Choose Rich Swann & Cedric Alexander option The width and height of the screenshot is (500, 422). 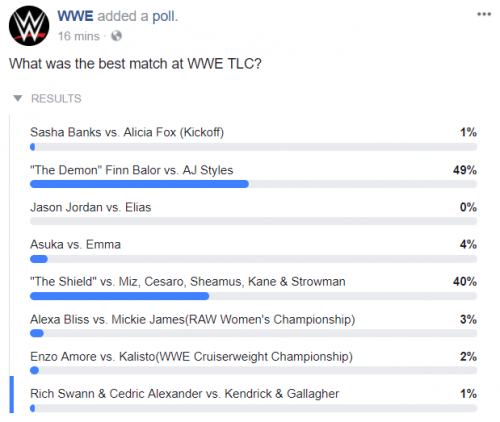tap(253, 399)
